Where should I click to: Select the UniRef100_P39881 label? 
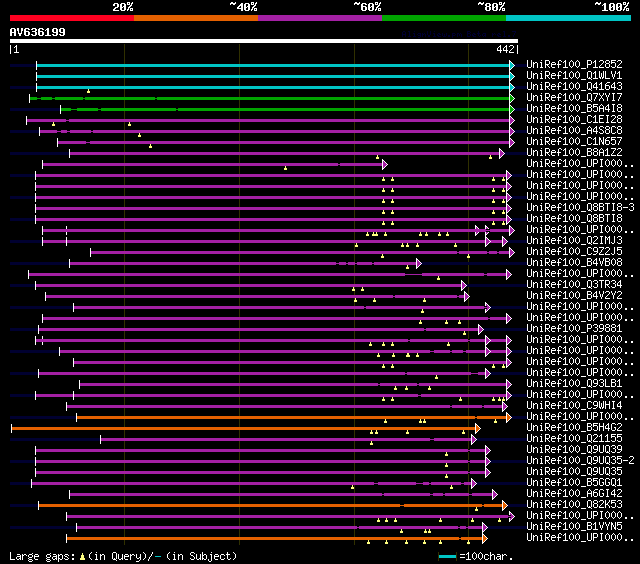click(574, 329)
